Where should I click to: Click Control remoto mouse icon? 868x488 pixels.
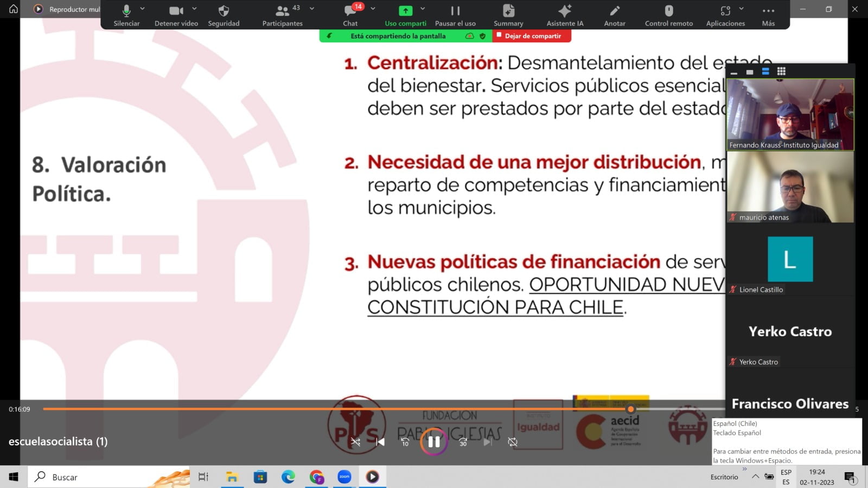tap(669, 15)
